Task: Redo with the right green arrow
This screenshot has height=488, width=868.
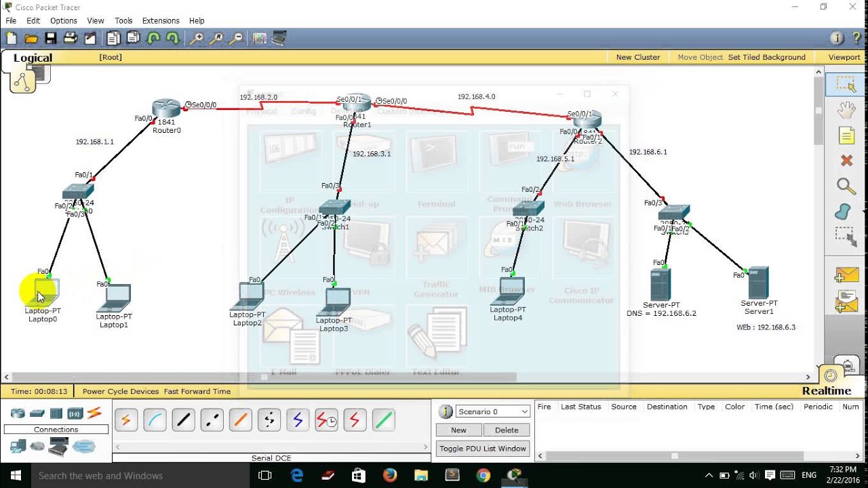Action: tap(173, 39)
